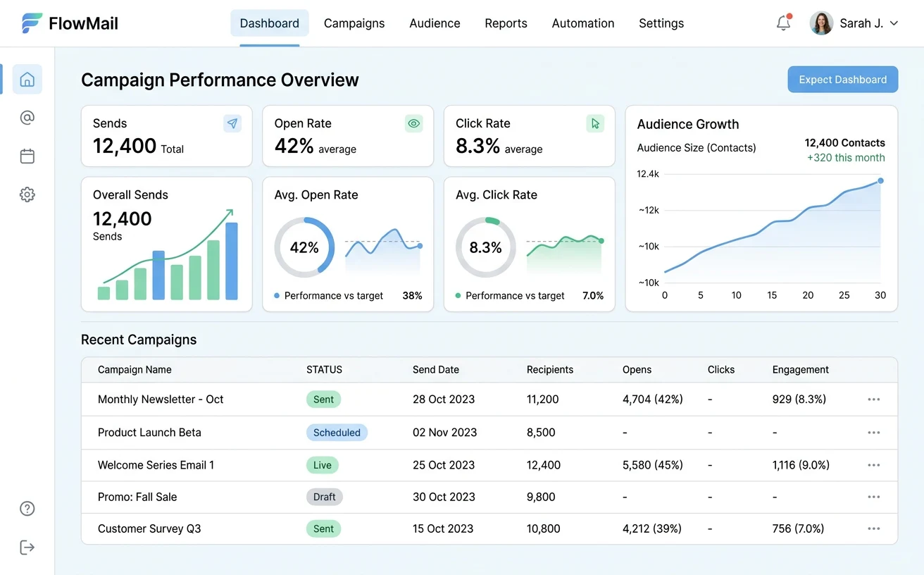Image resolution: width=924 pixels, height=575 pixels.
Task: Click the 7.0% click rate target value
Action: (593, 296)
